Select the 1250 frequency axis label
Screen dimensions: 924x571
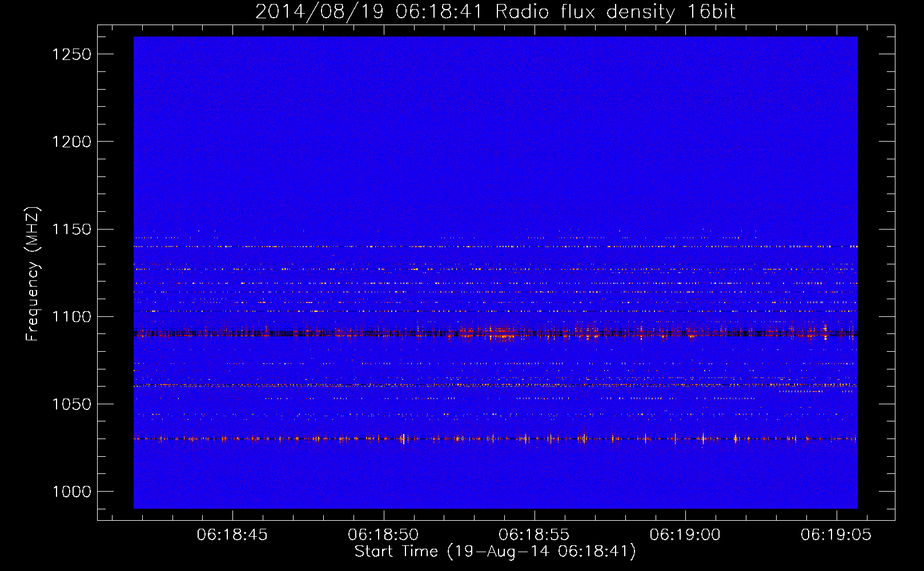coord(71,54)
